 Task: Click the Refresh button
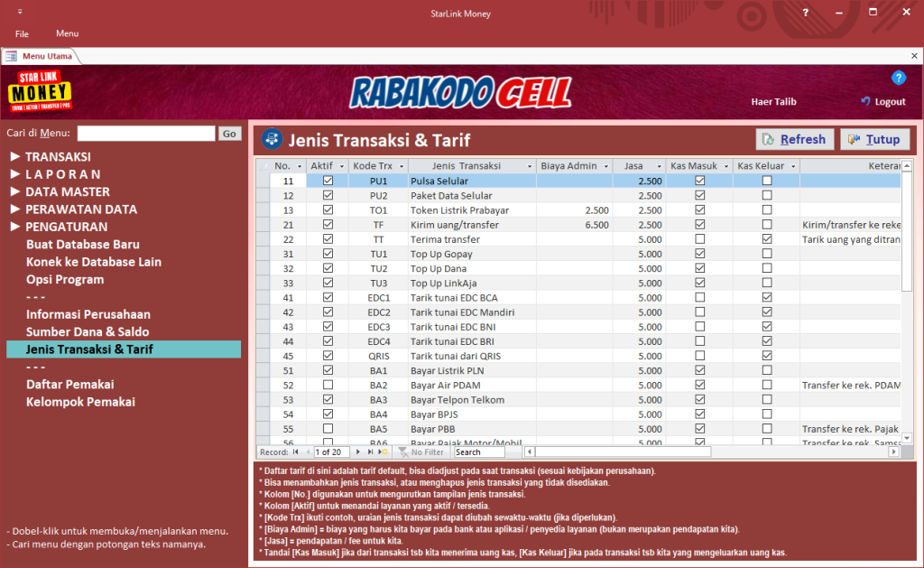pyautogui.click(x=794, y=139)
